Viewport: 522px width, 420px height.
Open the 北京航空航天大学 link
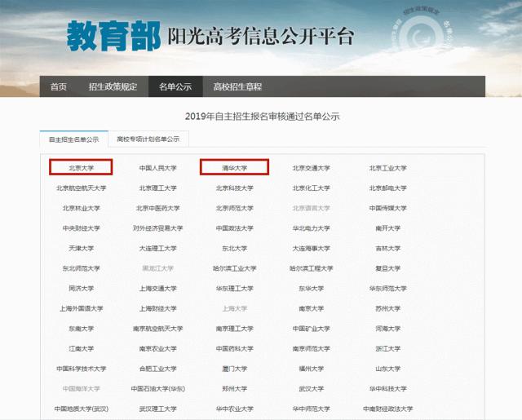(x=82, y=188)
